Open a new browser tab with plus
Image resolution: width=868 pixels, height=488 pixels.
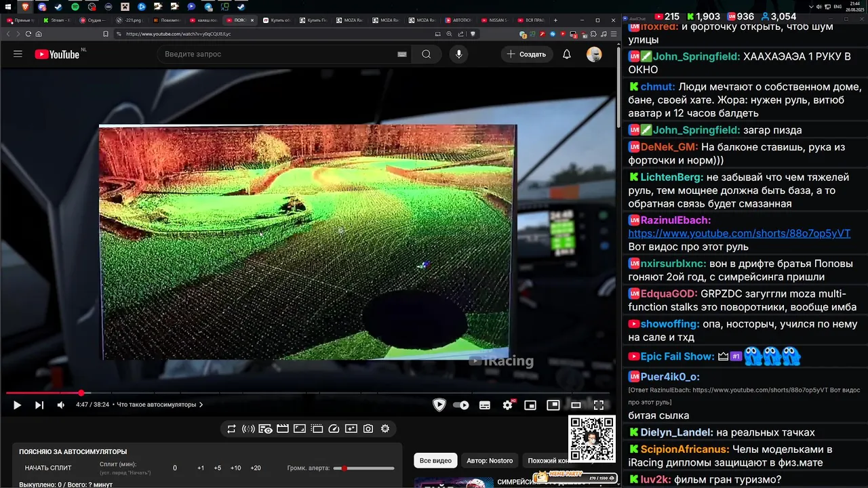click(555, 20)
